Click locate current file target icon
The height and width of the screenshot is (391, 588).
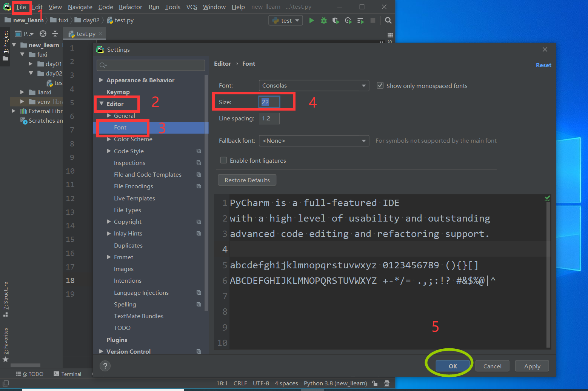[43, 34]
